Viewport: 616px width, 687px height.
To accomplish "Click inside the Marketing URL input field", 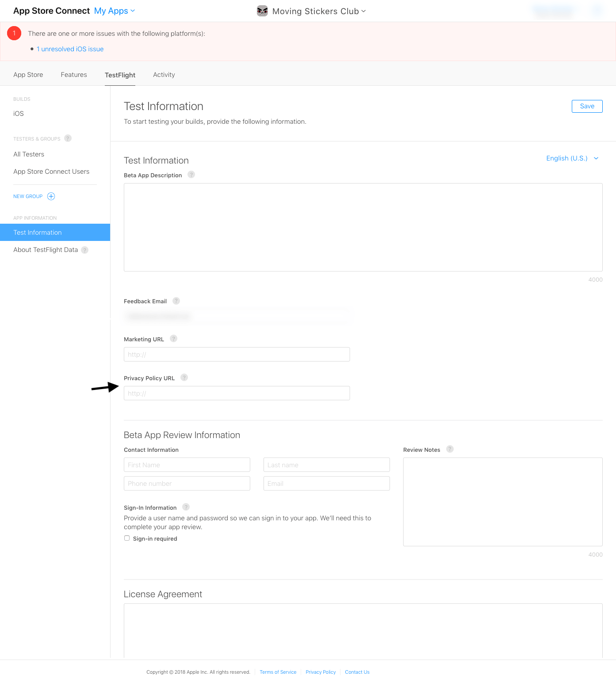I will pyautogui.click(x=237, y=354).
